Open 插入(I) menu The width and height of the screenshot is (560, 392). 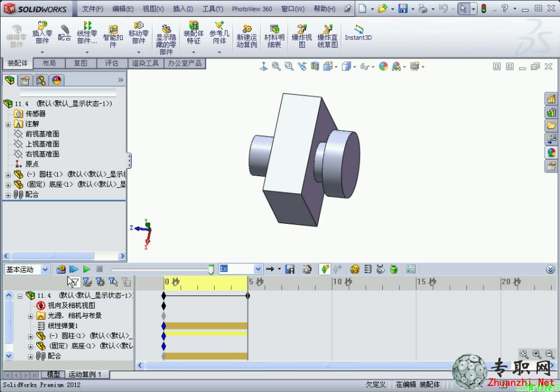click(x=183, y=9)
